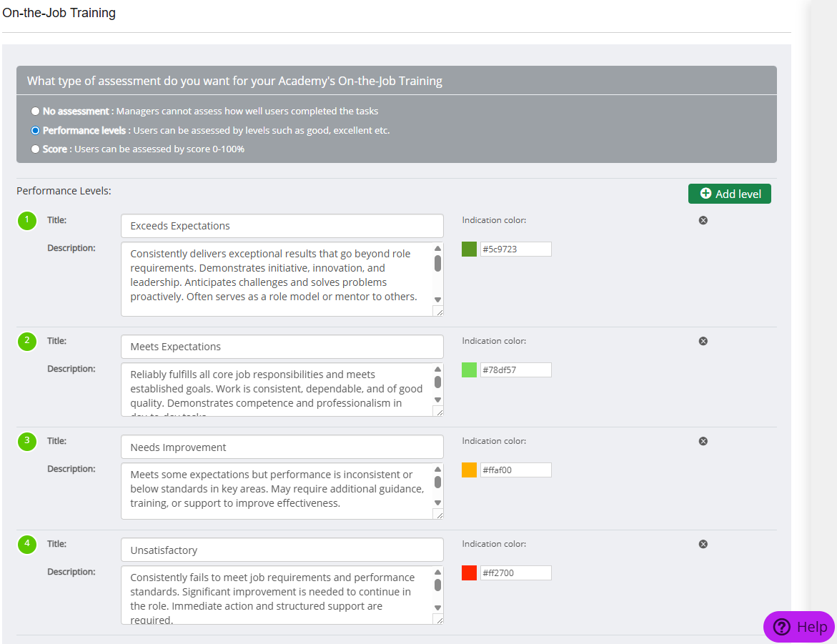Delete the Unsatisfactory level
The height and width of the screenshot is (644, 837).
(703, 544)
